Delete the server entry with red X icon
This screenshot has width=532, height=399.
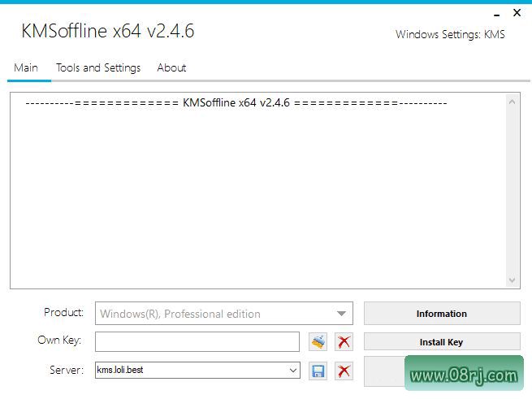point(344,371)
